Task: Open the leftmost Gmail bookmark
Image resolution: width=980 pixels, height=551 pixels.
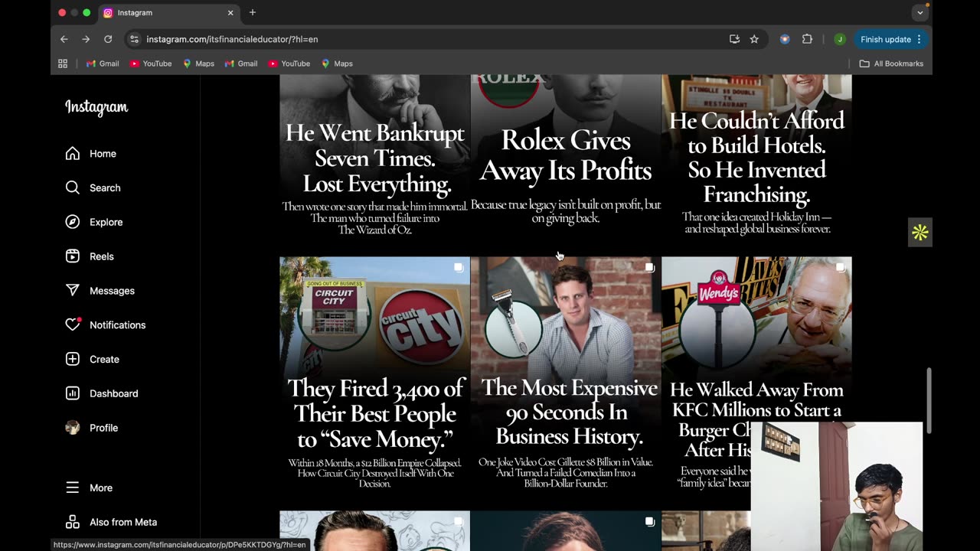Action: tap(103, 64)
